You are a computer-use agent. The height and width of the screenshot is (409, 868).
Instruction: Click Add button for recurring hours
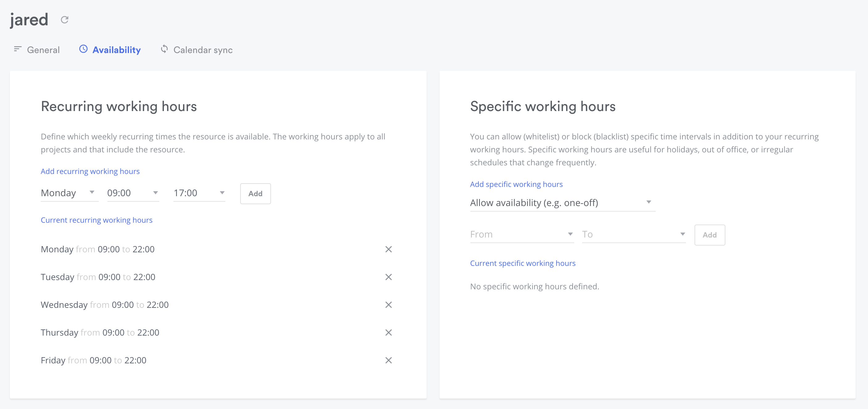pyautogui.click(x=255, y=194)
